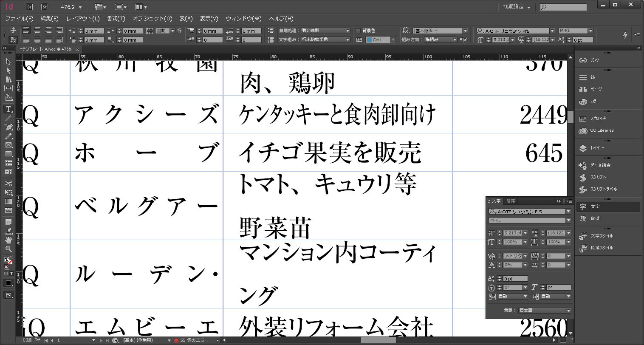The width and height of the screenshot is (644, 345).
Task: Select the Hand tool
Action: [8, 240]
